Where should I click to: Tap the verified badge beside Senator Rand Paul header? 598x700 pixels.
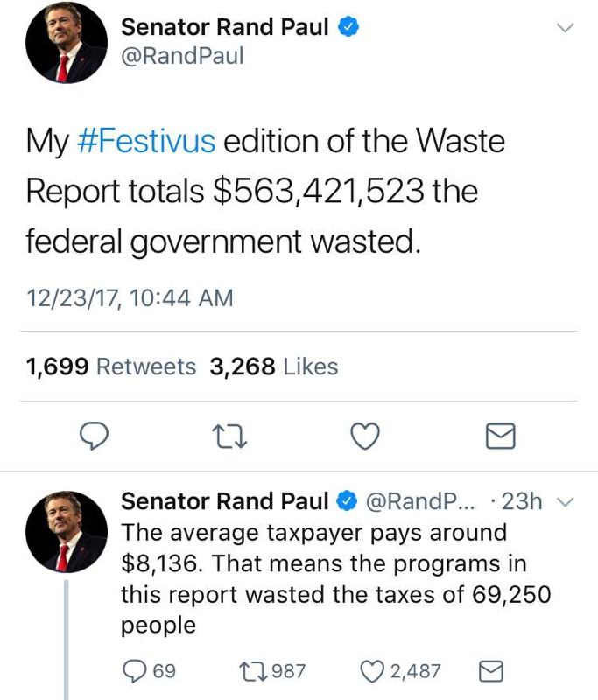click(x=348, y=27)
